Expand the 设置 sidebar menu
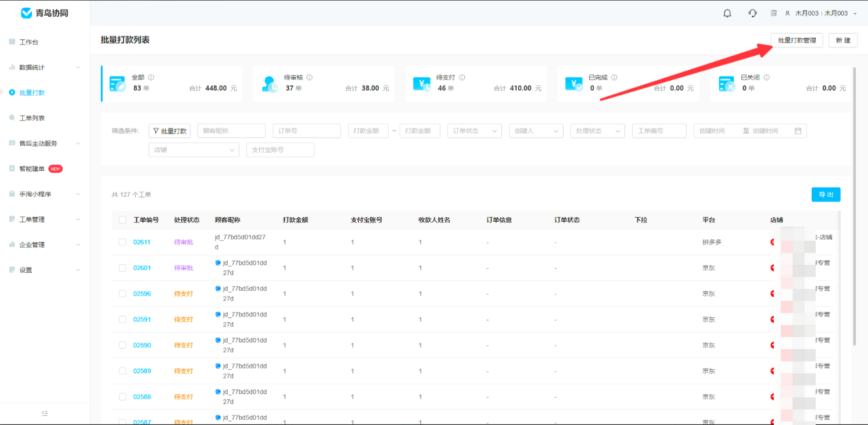The height and width of the screenshot is (425, 868). tap(78, 270)
